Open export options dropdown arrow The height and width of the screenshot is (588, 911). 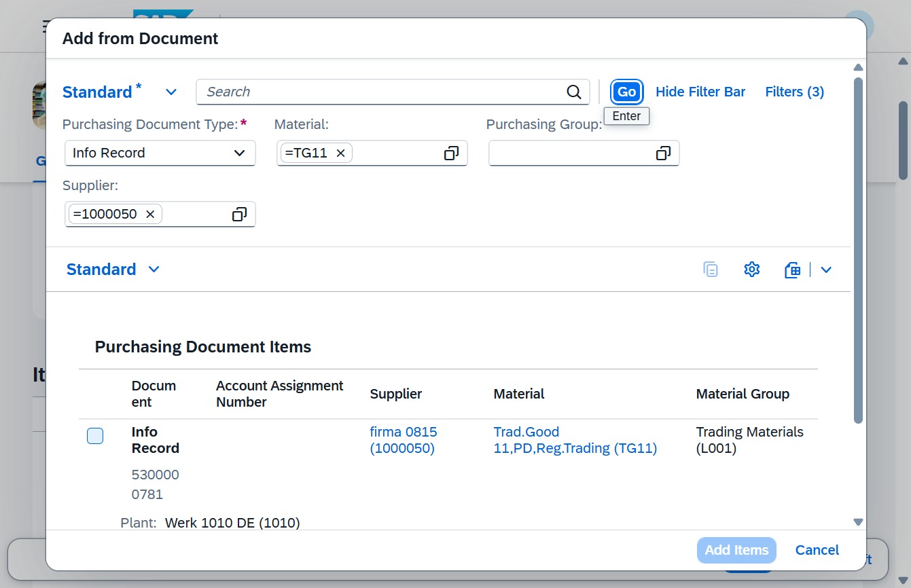pyautogui.click(x=826, y=270)
